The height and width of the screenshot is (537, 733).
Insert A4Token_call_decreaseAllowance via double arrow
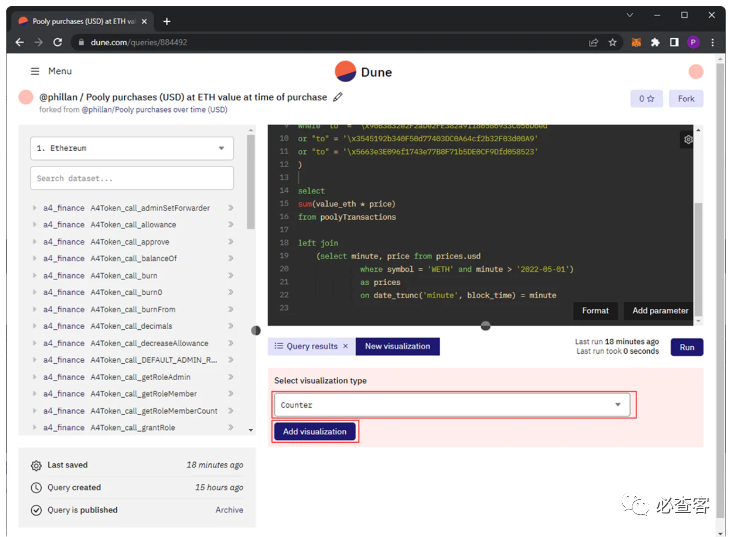[230, 343]
